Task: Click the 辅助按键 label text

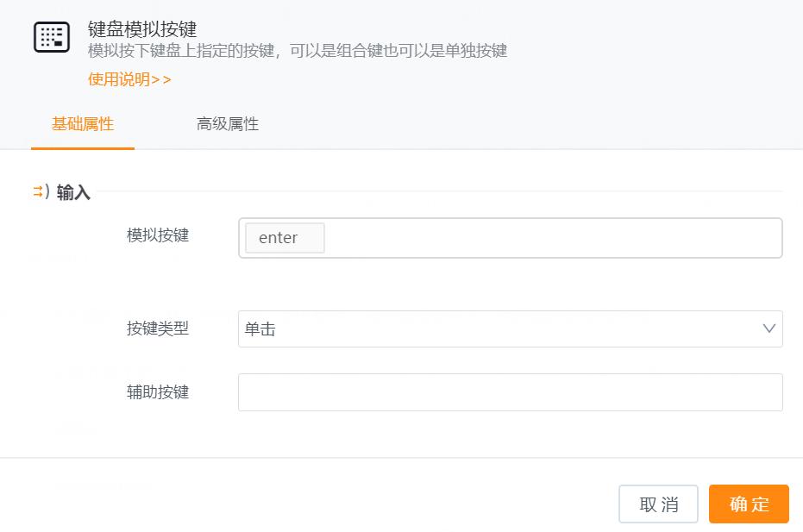Action: (x=157, y=391)
